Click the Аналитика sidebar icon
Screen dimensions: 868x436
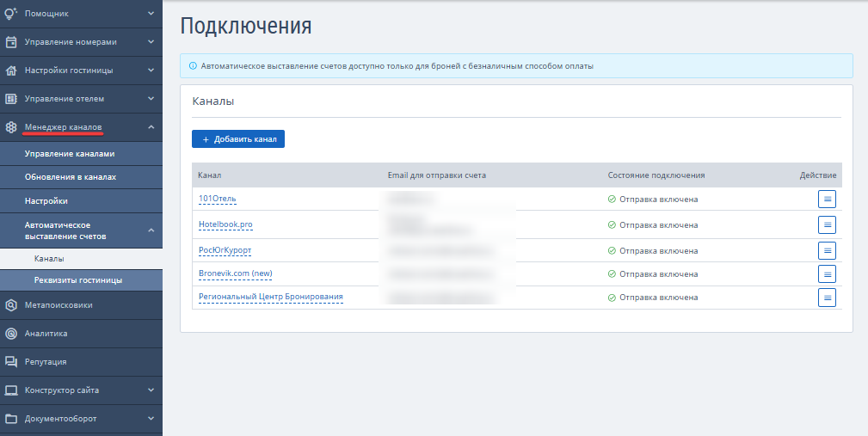tap(11, 333)
